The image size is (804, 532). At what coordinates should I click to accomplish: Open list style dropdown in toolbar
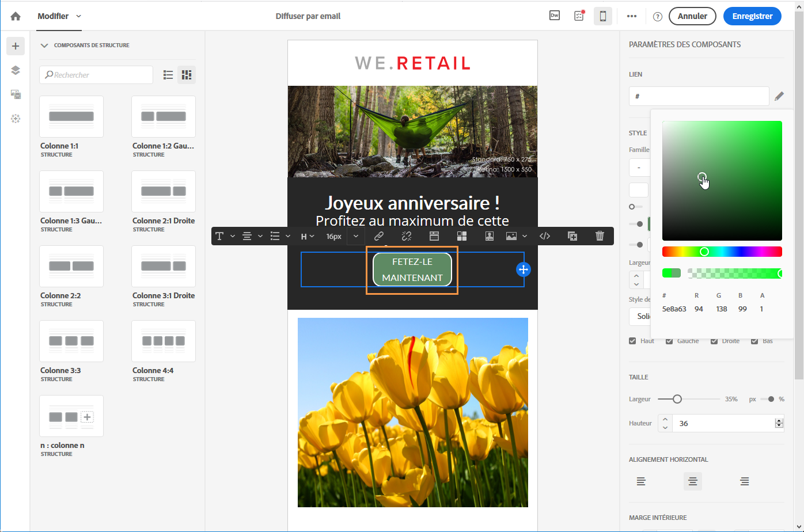point(280,236)
